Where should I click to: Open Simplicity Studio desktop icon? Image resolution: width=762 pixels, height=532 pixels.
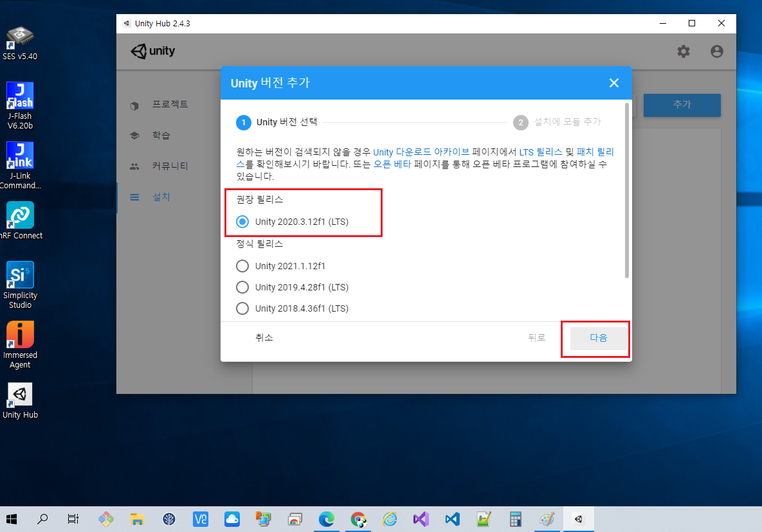20,285
